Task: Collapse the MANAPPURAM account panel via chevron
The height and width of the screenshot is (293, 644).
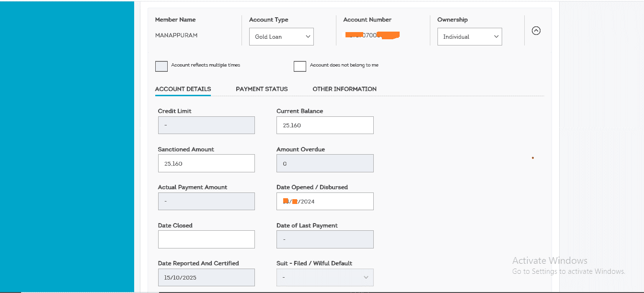Action: (536, 30)
